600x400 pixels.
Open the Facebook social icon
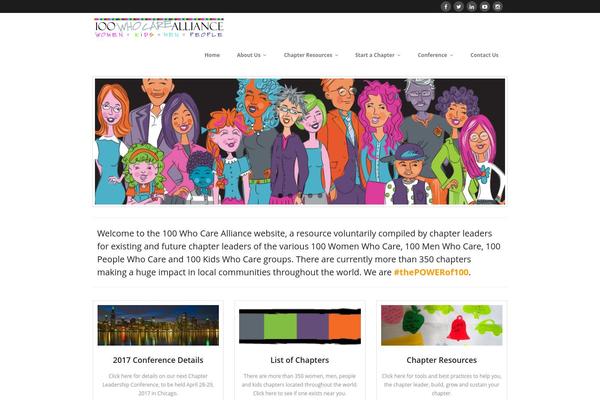(x=445, y=7)
